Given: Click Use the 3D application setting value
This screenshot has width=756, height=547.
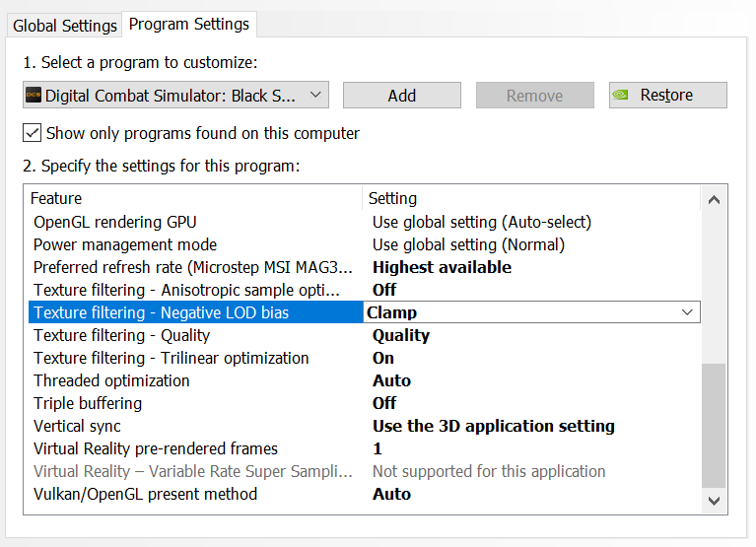Looking at the screenshot, I should [493, 426].
